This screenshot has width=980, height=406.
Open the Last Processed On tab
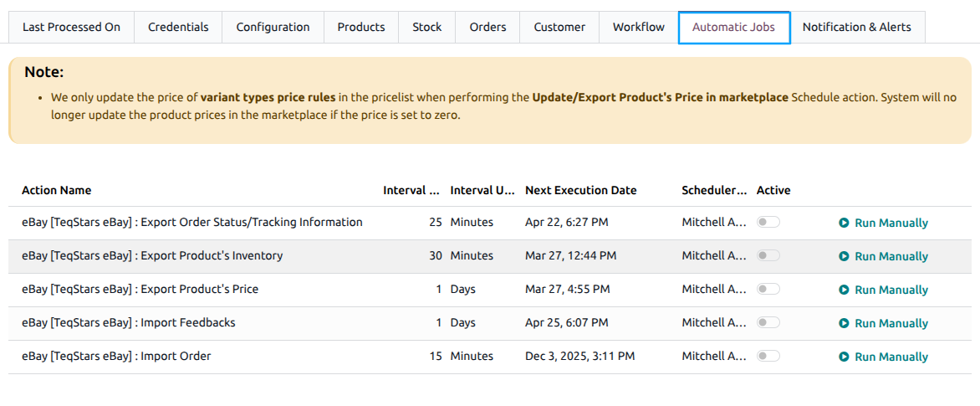click(x=71, y=27)
